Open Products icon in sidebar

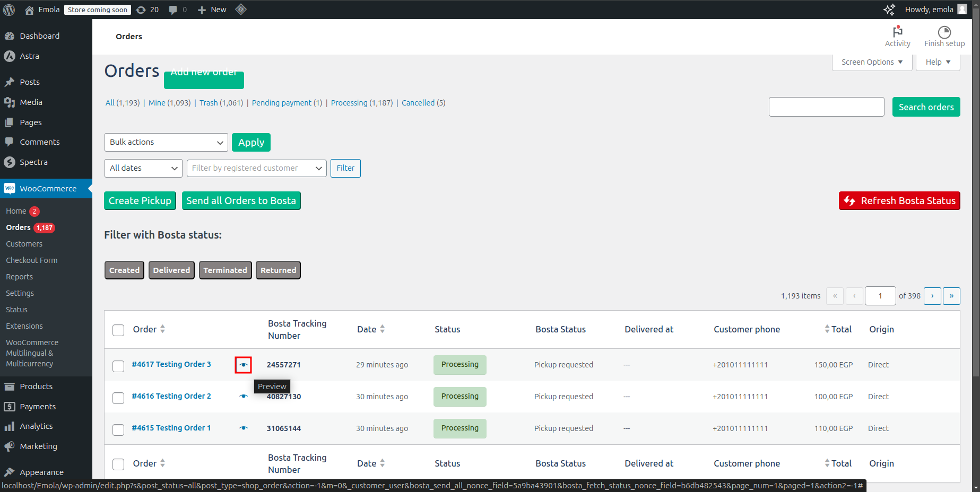[10, 386]
